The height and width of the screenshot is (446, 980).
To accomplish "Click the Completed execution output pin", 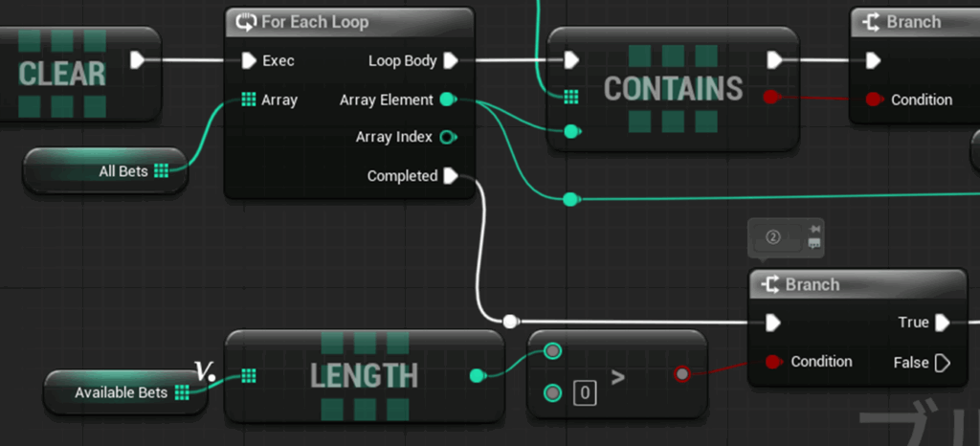I will click(x=451, y=176).
